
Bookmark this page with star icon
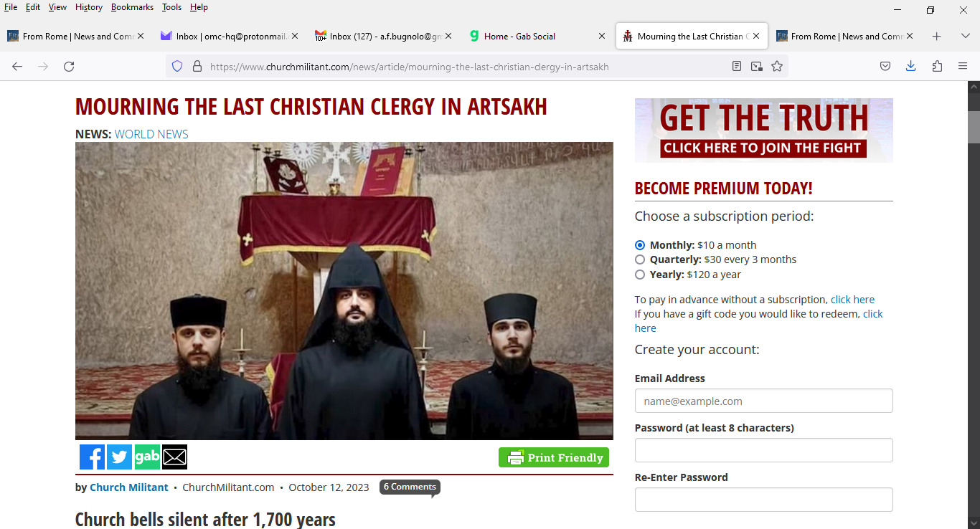point(777,67)
